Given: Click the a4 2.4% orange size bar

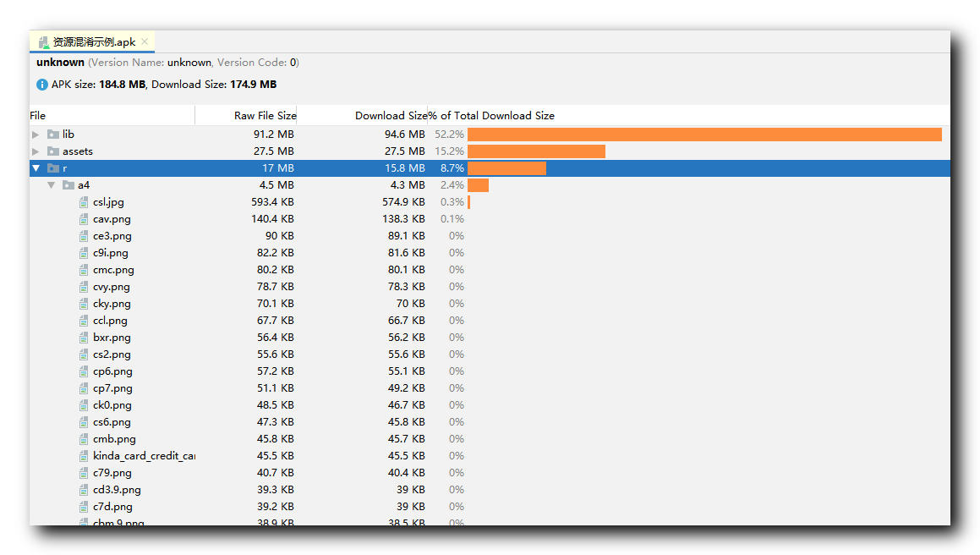Looking at the screenshot, I should pyautogui.click(x=478, y=185).
